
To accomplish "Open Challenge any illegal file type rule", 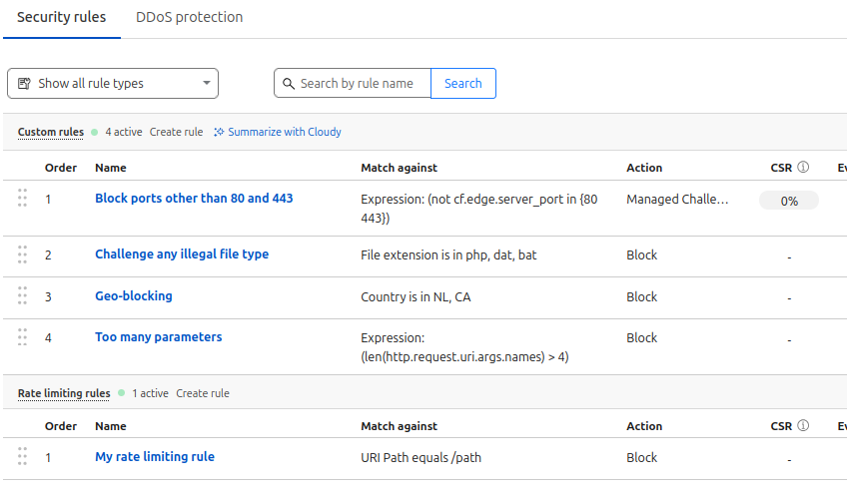I will (x=182, y=254).
